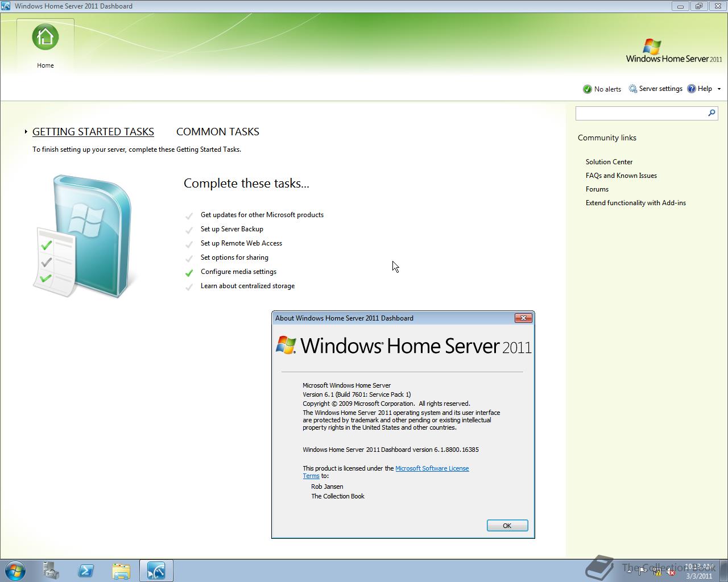Image resolution: width=728 pixels, height=582 pixels.
Task: Switch to GETTING STARTED TASKS
Action: (x=93, y=132)
